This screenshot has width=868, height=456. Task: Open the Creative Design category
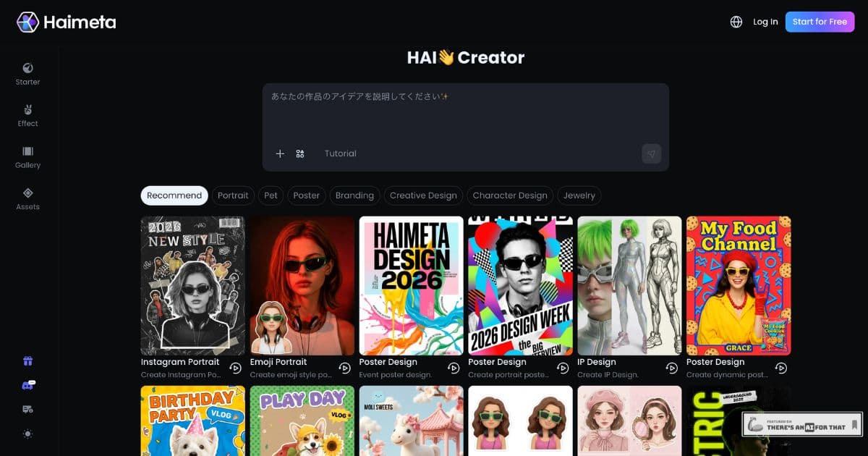(x=422, y=195)
